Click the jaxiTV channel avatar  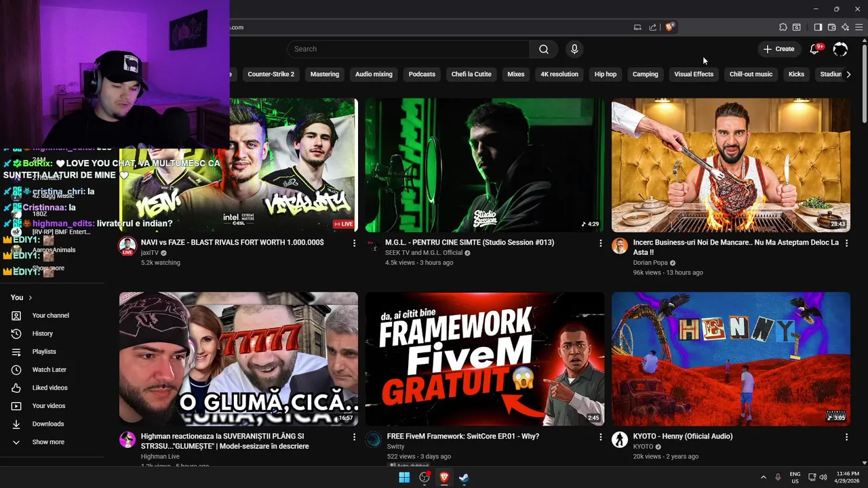click(127, 245)
